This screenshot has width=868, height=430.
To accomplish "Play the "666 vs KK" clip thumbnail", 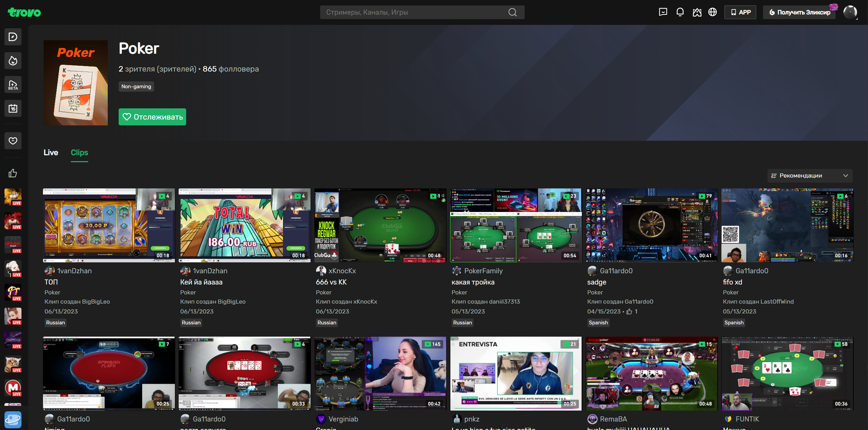I will coord(380,225).
